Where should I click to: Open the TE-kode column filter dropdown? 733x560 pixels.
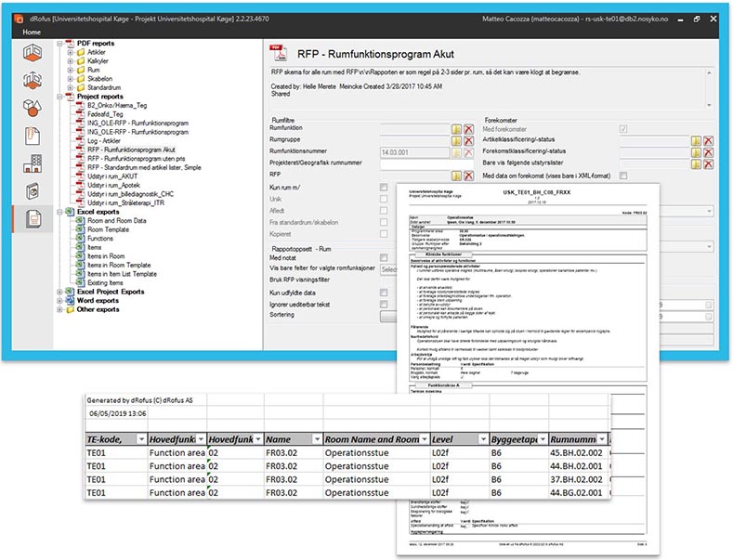(x=141, y=439)
